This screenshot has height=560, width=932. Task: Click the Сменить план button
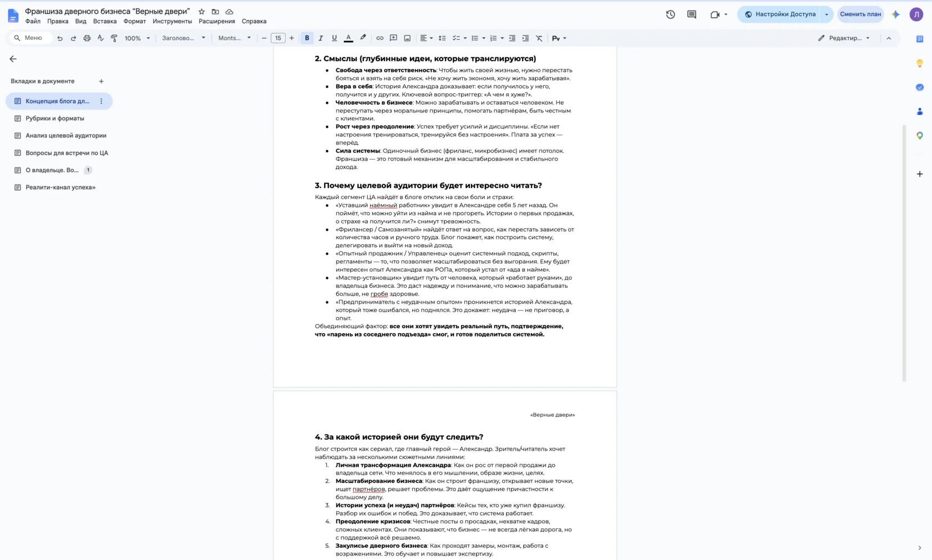[x=860, y=14]
